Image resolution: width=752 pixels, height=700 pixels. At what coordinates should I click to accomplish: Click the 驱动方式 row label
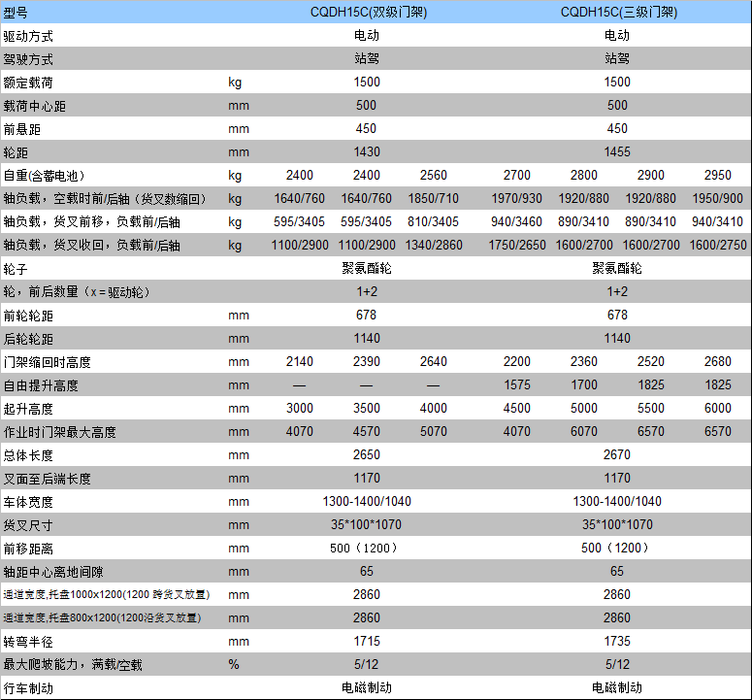(29, 36)
